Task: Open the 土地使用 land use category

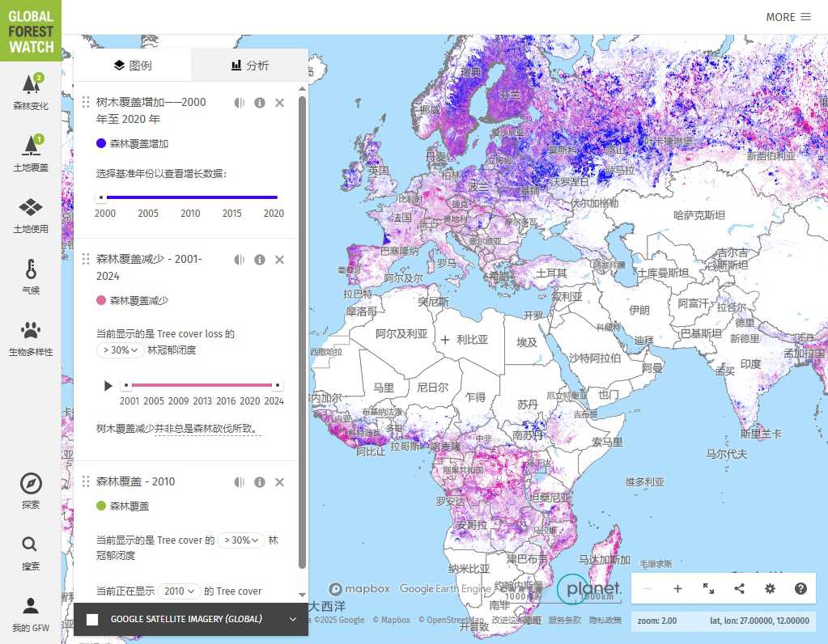Action: [31, 214]
